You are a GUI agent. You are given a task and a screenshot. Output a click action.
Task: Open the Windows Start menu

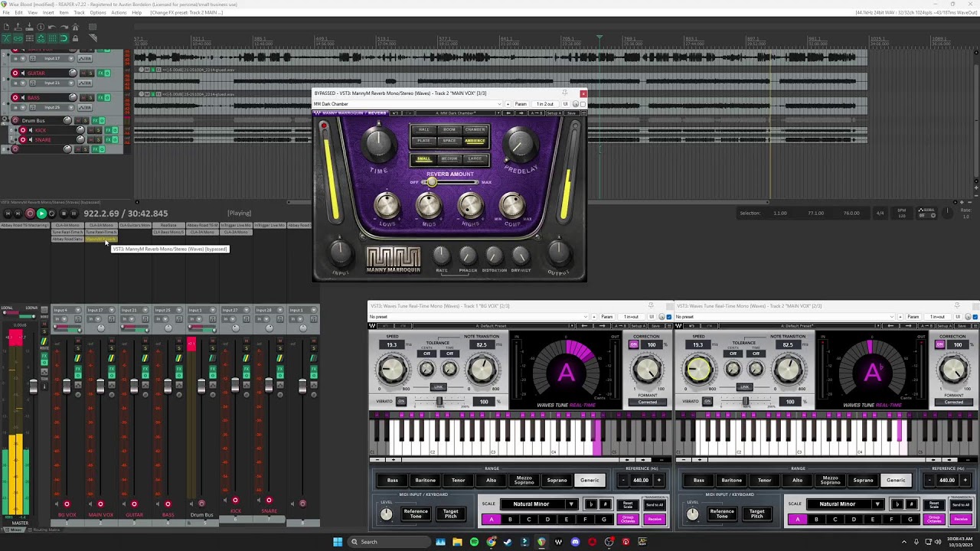tap(338, 542)
